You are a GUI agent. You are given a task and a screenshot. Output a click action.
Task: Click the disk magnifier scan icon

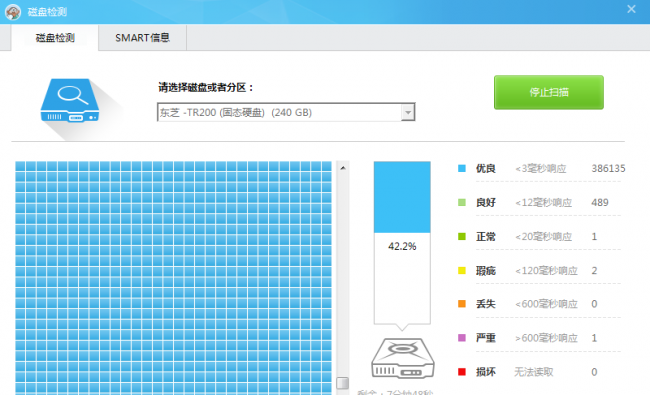coord(70,101)
